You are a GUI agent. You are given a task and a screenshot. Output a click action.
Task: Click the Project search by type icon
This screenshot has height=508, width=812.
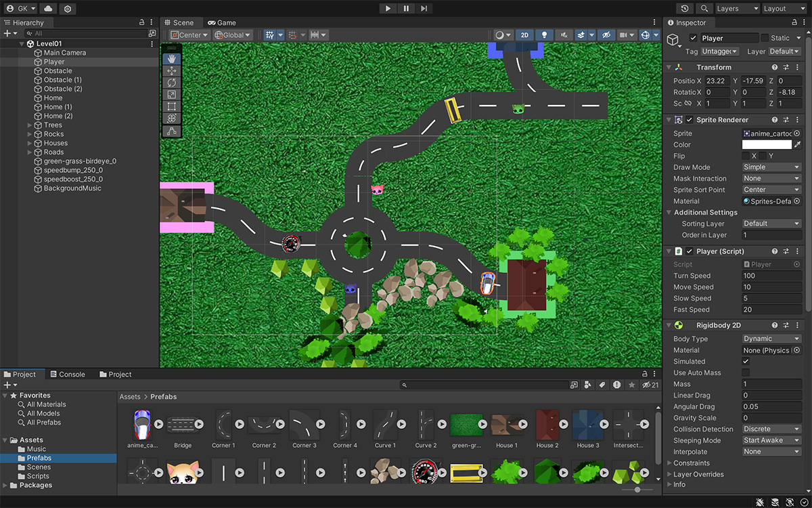click(x=587, y=385)
